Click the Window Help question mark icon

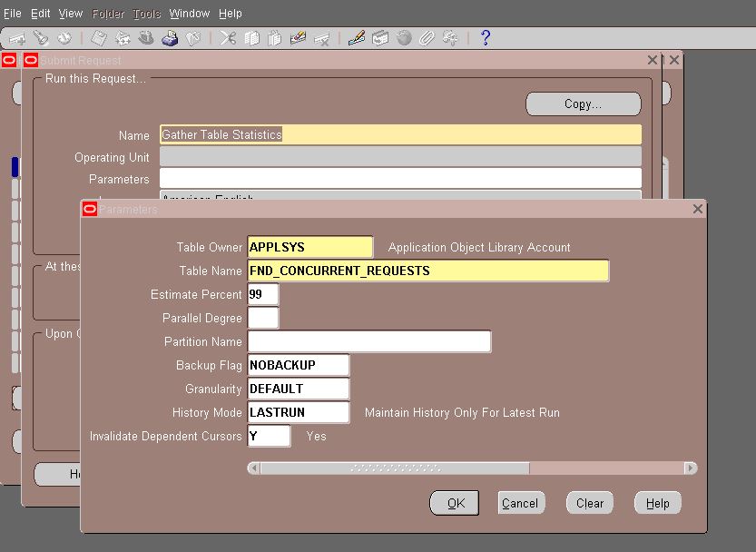(x=483, y=38)
